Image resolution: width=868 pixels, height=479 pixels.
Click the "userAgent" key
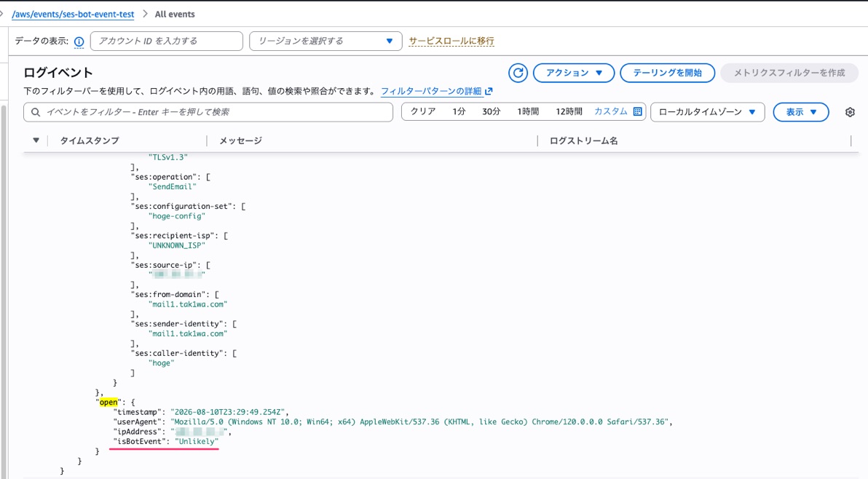[138, 422]
